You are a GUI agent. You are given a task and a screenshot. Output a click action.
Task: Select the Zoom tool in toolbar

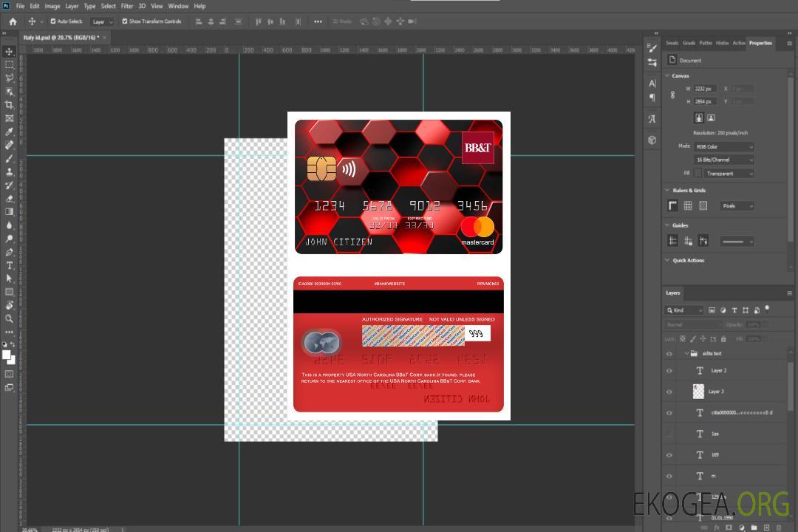click(9, 318)
